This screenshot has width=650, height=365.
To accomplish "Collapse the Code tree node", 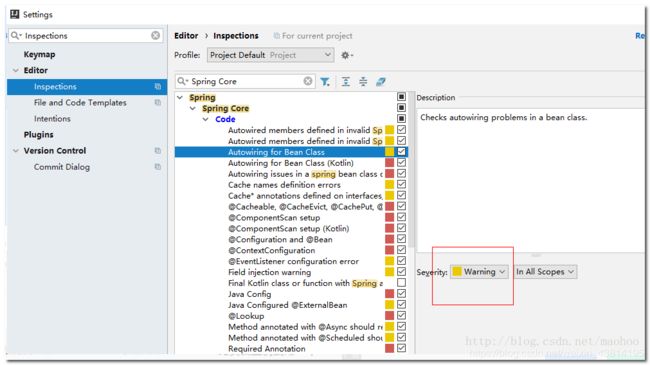I will pos(206,119).
